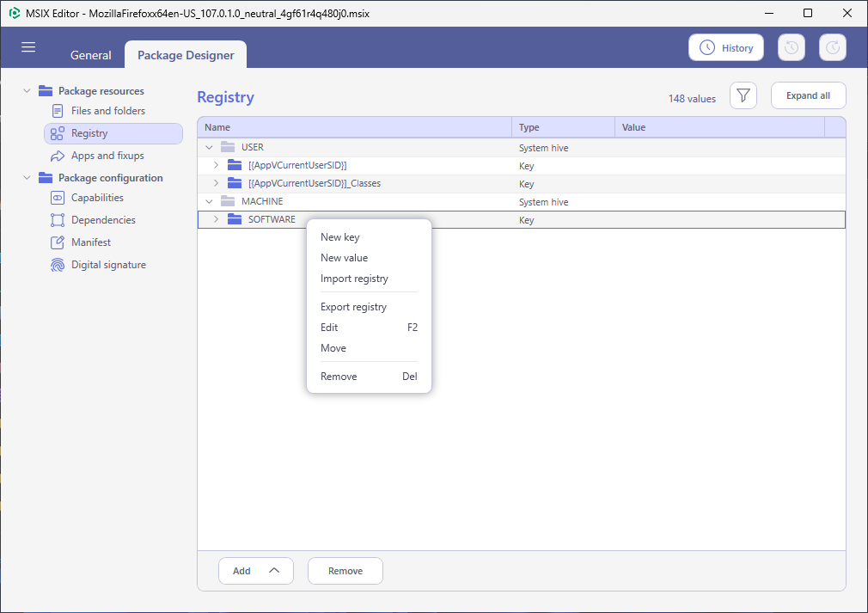868x613 pixels.
Task: Choose Remove in the context menu
Action: [369, 377]
